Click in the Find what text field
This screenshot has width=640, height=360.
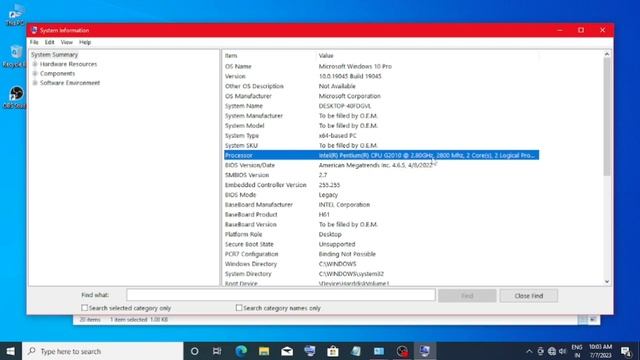(x=281, y=295)
